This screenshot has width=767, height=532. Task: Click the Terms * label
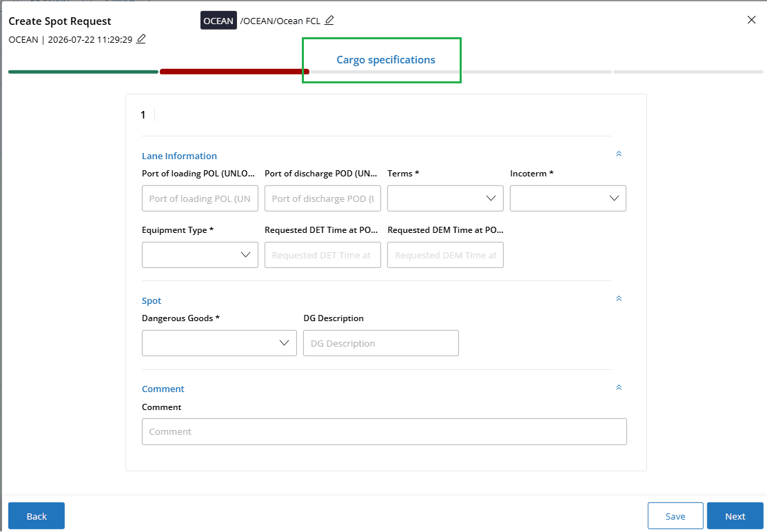pos(403,174)
